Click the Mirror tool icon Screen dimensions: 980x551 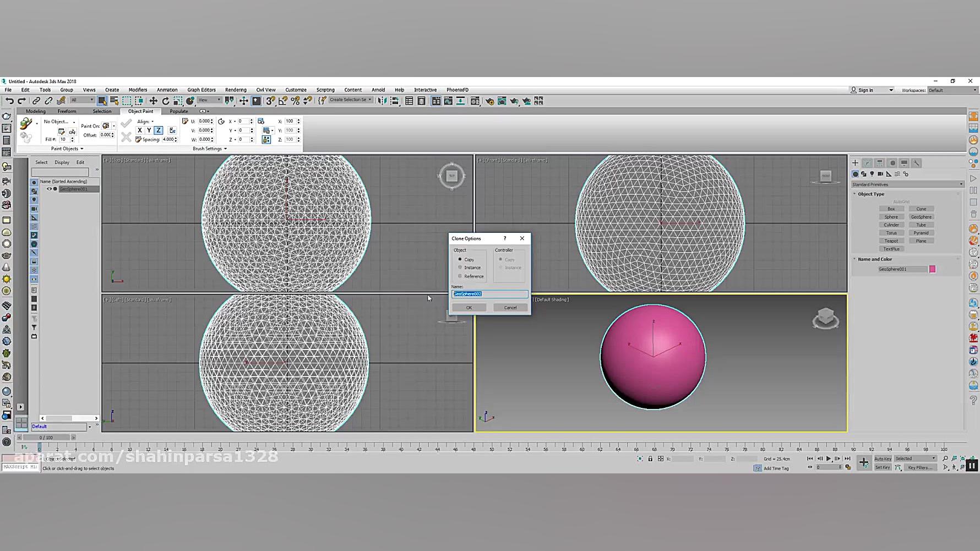[x=382, y=101]
